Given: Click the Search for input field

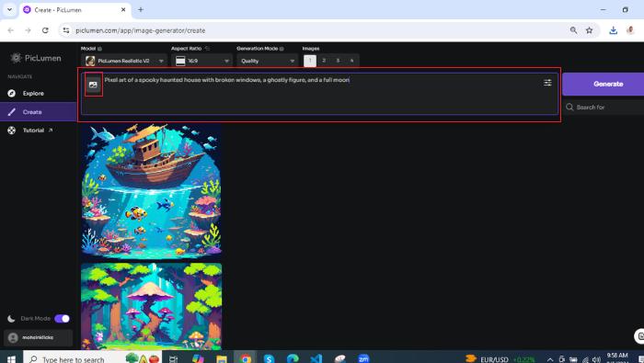Looking at the screenshot, I should [604, 107].
